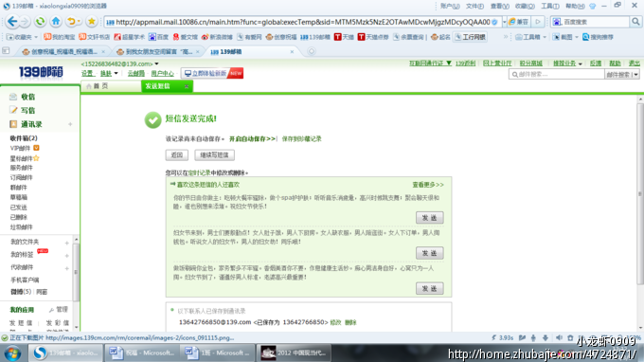This screenshot has height=362, width=644.
Task: Click the browser back arrow button
Action: pyautogui.click(x=12, y=22)
